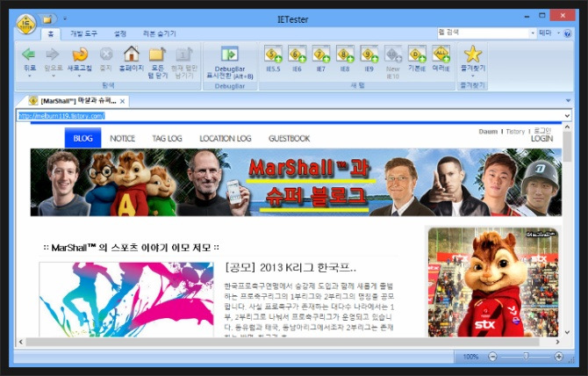Select the MarShall blog page tab
The height and width of the screenshot is (376, 588).
coord(78,101)
